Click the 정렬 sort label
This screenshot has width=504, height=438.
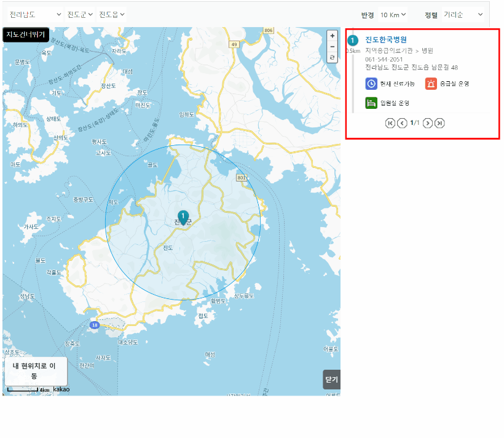(x=431, y=15)
